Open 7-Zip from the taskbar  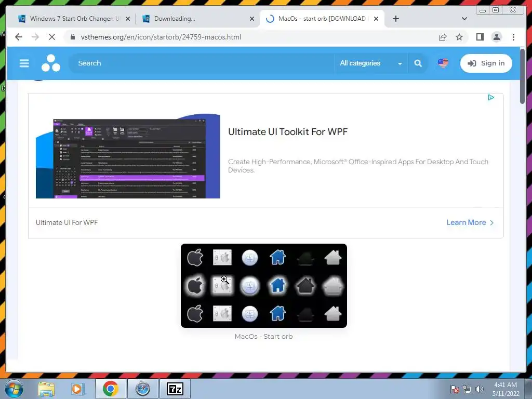(175, 389)
